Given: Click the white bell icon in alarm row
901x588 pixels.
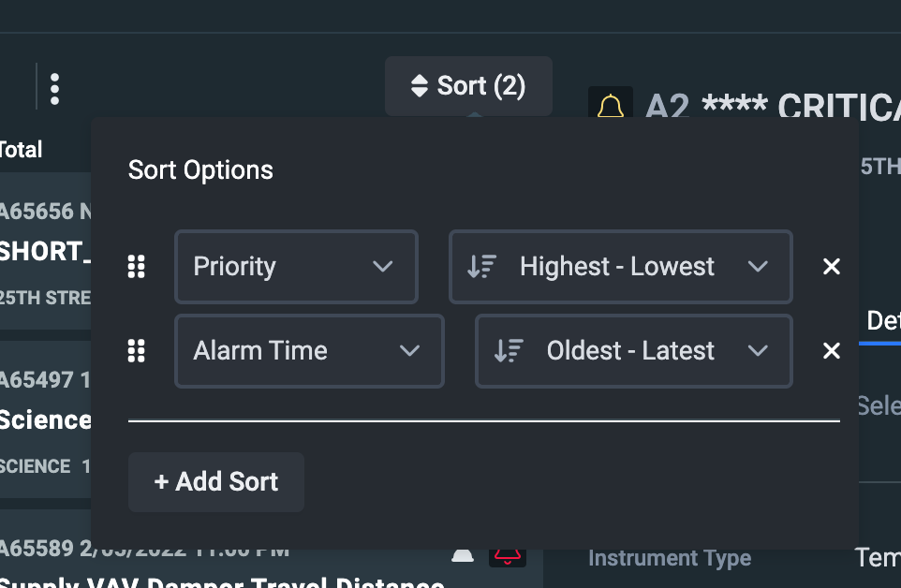Looking at the screenshot, I should click(x=463, y=556).
